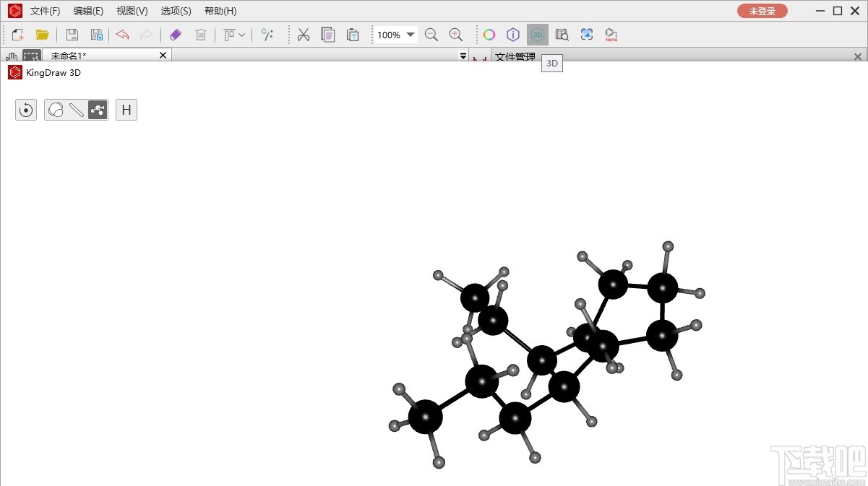Close the 文件管理 panel

(x=858, y=56)
